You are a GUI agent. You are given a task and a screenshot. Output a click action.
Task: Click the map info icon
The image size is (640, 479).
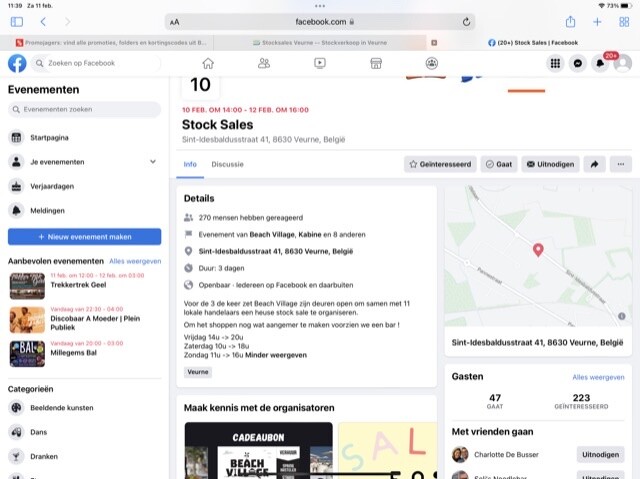click(x=622, y=316)
